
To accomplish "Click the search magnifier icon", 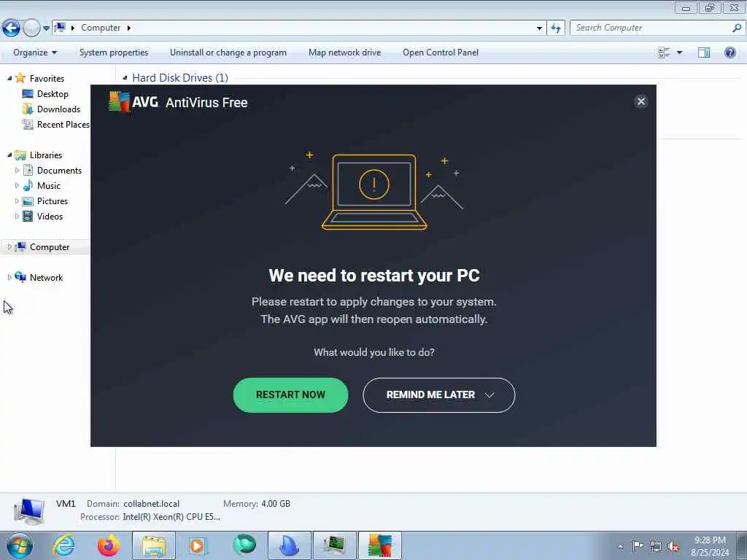I will pos(737,28).
